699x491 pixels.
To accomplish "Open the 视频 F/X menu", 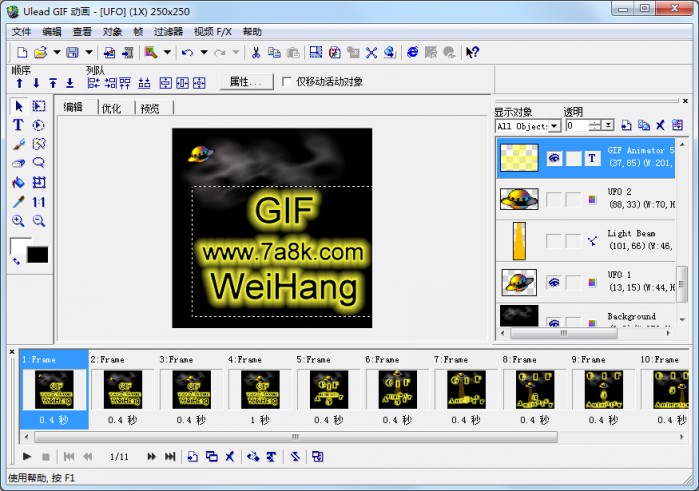I will point(213,32).
